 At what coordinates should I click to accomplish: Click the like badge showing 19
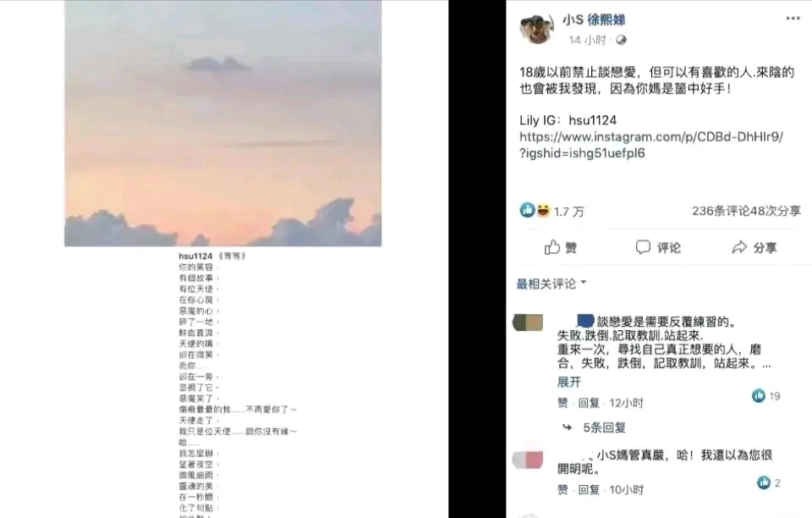766,396
